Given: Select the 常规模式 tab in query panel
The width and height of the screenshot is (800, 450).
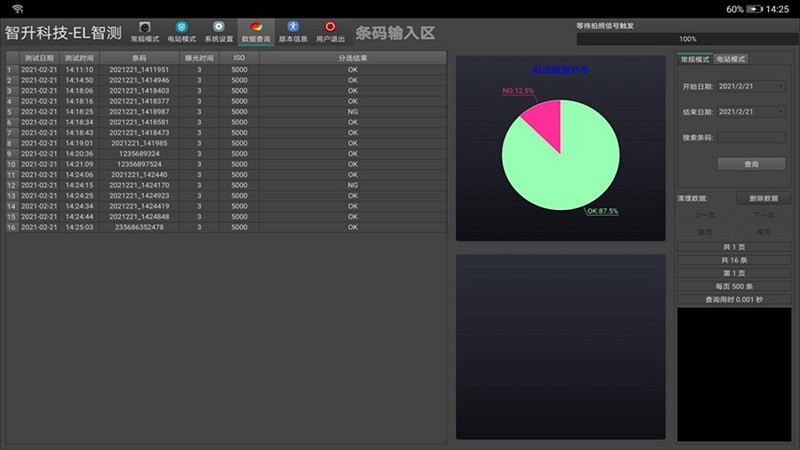Looking at the screenshot, I should coord(694,60).
